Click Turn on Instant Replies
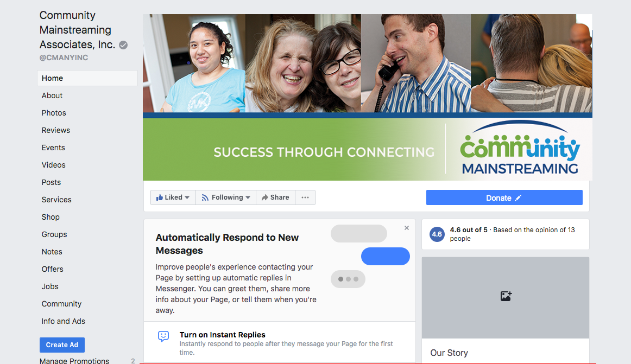Viewport: 631px width, 364px height. 222,335
